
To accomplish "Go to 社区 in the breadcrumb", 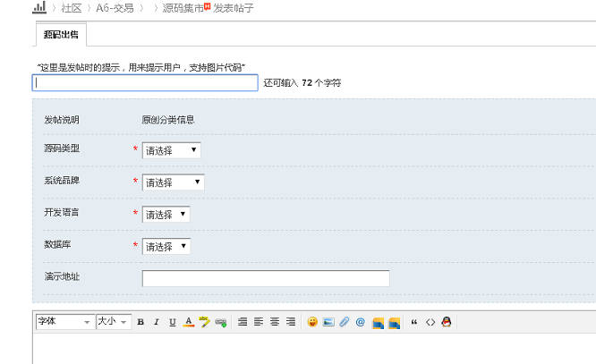I will (x=71, y=8).
